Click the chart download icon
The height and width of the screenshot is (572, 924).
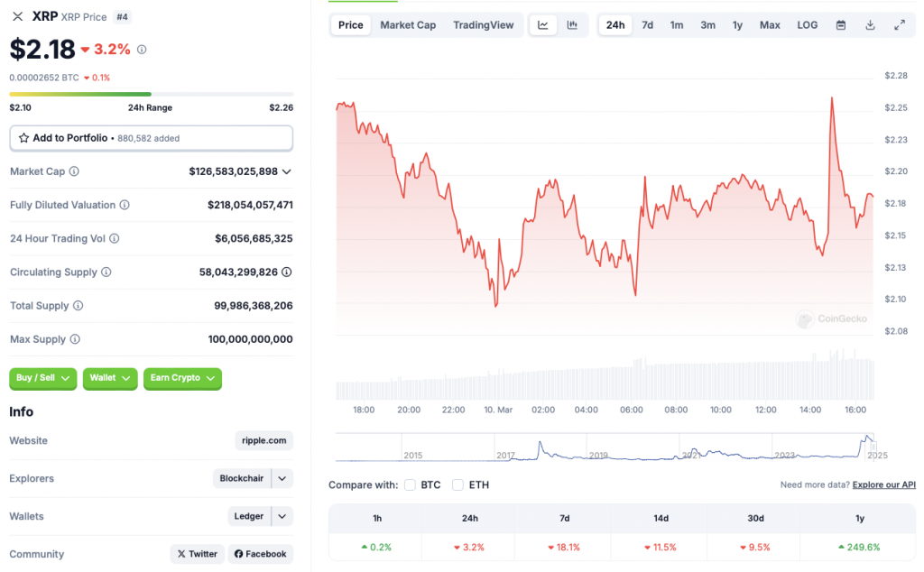(870, 24)
